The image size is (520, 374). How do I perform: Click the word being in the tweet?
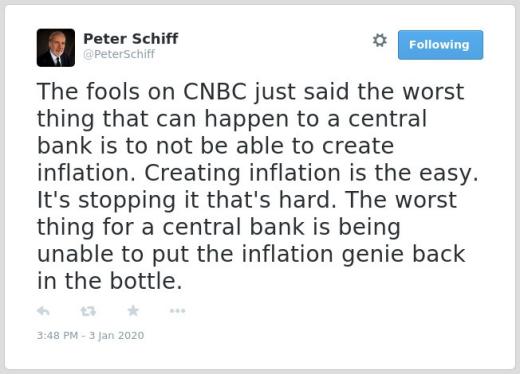pyautogui.click(x=369, y=228)
